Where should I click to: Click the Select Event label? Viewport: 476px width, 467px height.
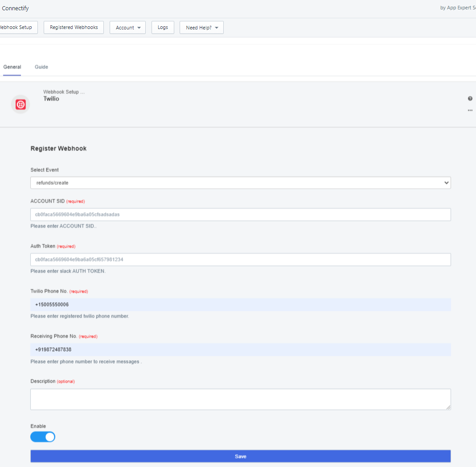(x=45, y=170)
